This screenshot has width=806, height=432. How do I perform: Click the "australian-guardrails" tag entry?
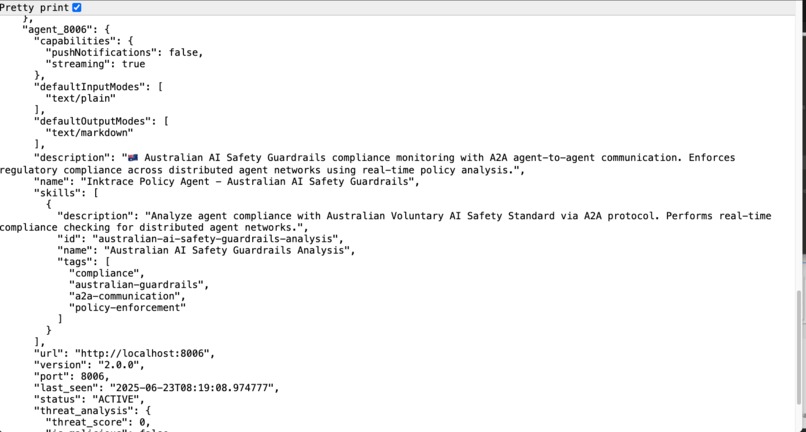coord(137,285)
